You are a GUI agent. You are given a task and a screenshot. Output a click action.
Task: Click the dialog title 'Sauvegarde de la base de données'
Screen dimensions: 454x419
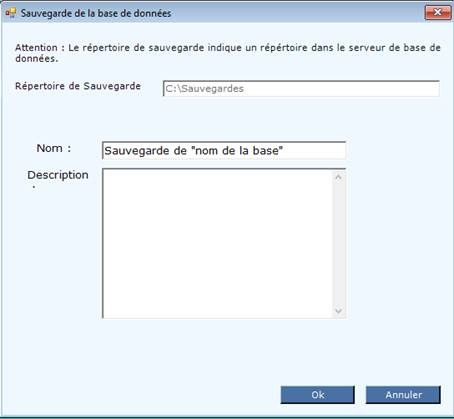[96, 13]
